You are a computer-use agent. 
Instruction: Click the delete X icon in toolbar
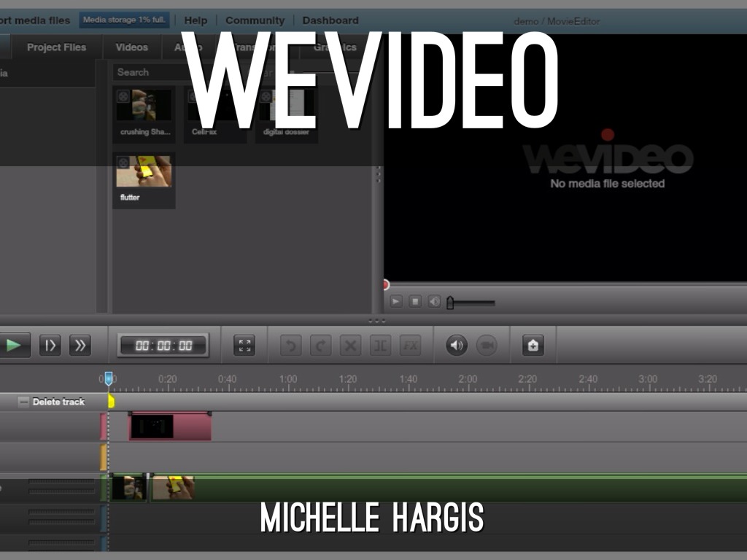tap(350, 346)
